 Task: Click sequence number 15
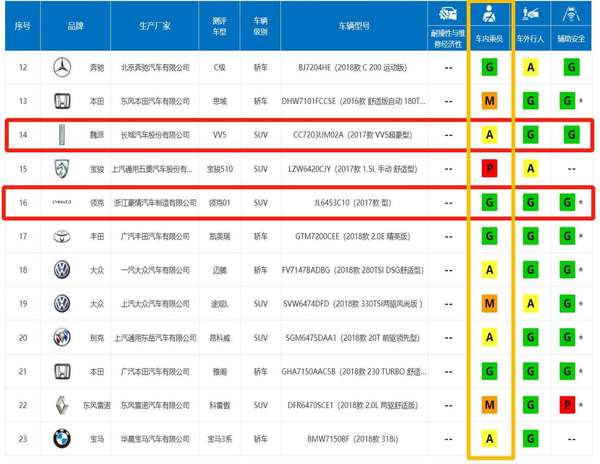click(x=23, y=169)
